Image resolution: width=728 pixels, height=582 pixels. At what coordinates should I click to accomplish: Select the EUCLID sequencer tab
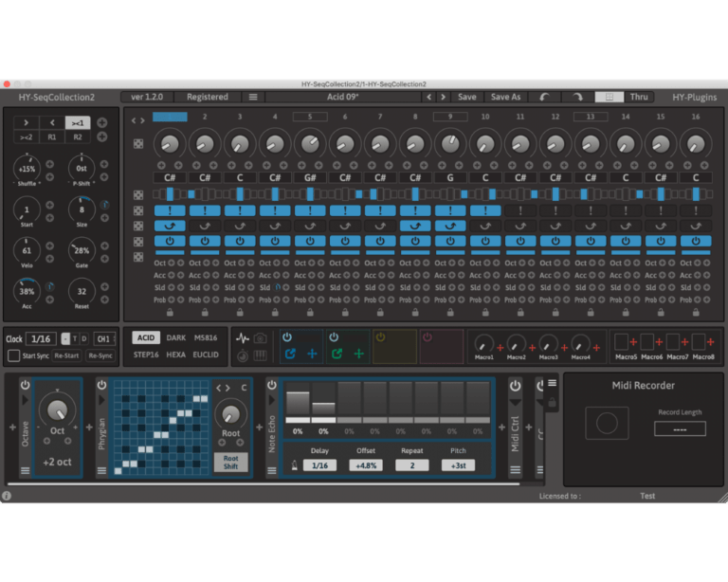[207, 355]
